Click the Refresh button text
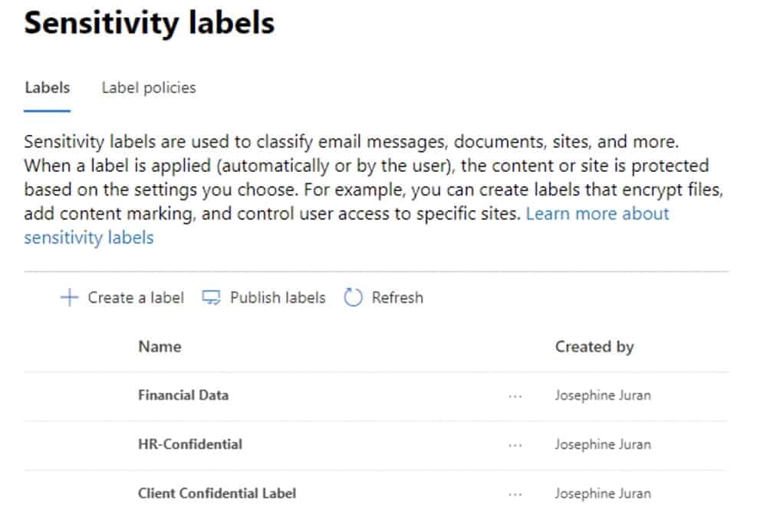The image size is (767, 532). pyautogui.click(x=397, y=297)
